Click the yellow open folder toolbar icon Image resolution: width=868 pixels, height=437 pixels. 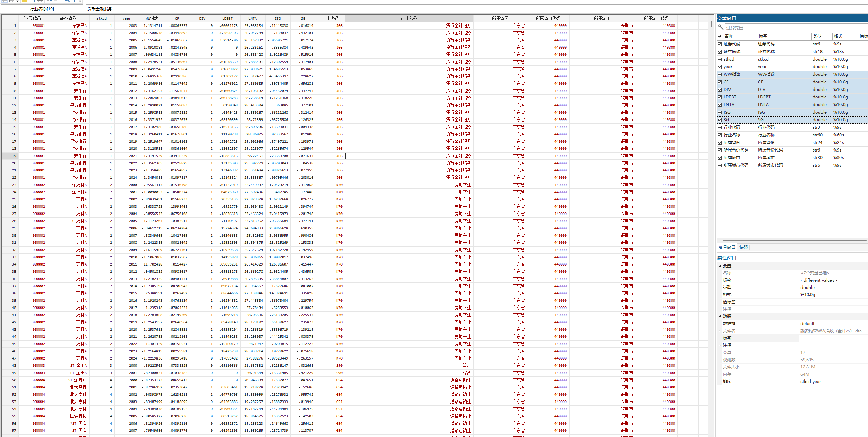(x=24, y=1)
